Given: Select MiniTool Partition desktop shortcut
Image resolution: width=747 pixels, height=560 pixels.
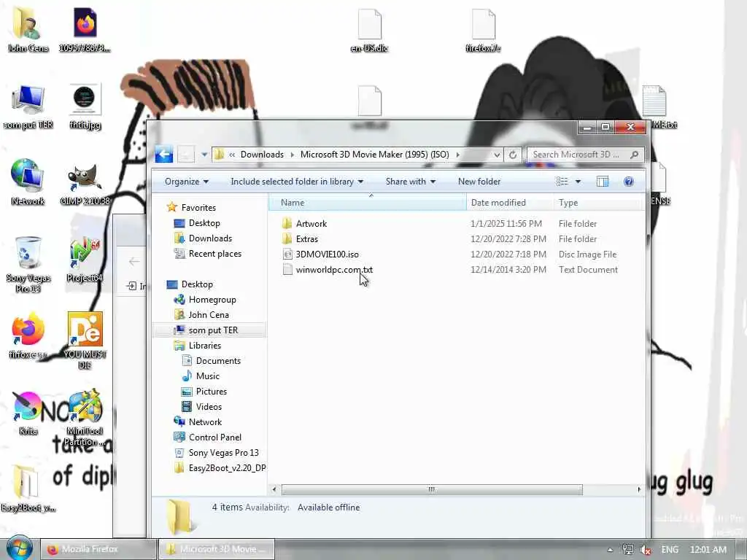Looking at the screenshot, I should [x=85, y=418].
